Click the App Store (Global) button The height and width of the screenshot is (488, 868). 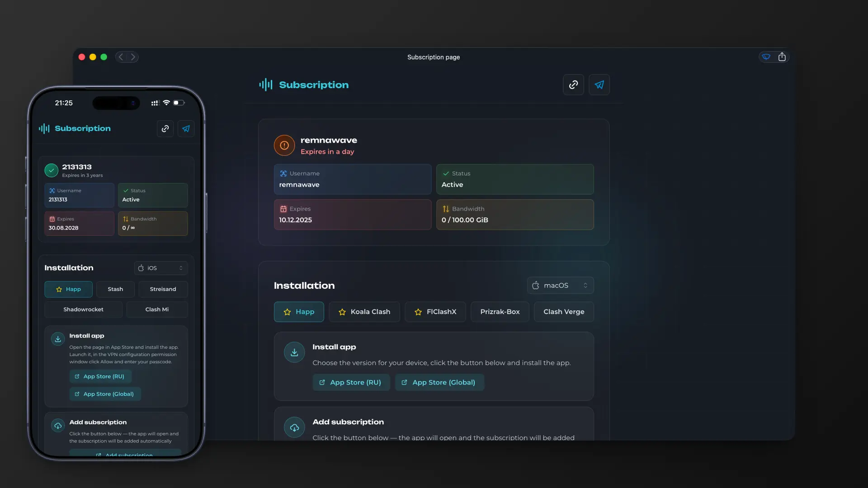click(x=439, y=382)
